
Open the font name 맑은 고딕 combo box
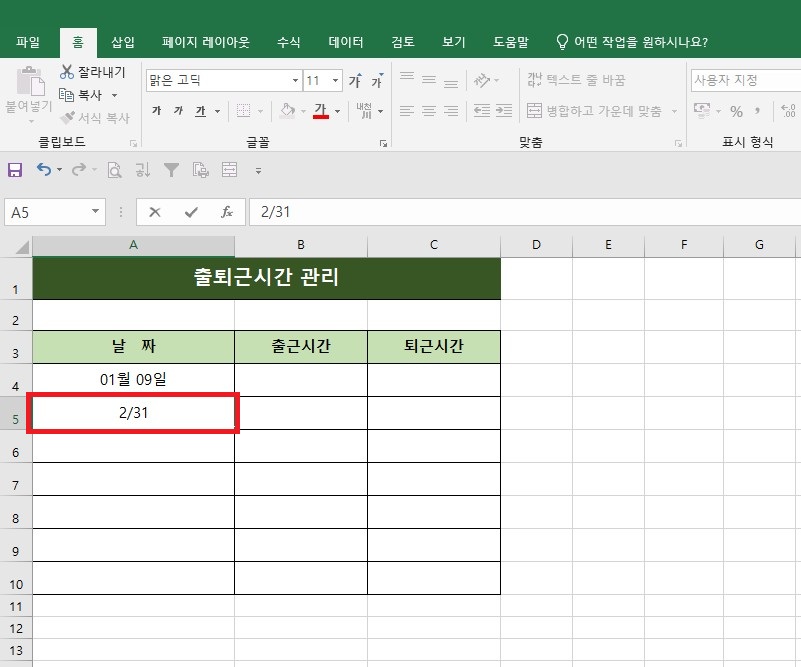(224, 80)
